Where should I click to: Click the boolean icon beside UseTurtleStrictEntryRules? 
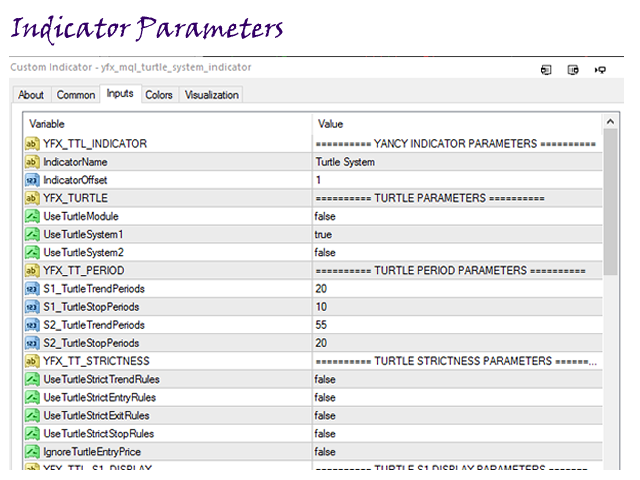pyautogui.click(x=32, y=398)
